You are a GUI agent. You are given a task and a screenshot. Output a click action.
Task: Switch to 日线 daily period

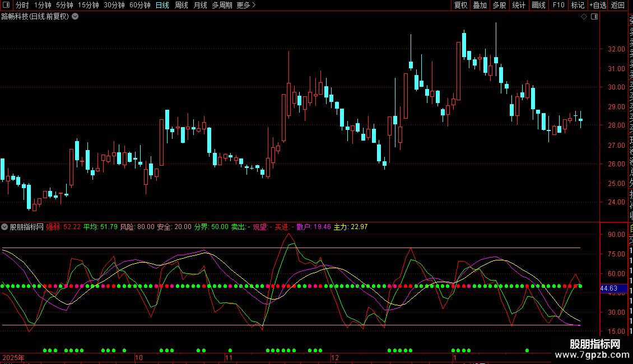(162, 6)
